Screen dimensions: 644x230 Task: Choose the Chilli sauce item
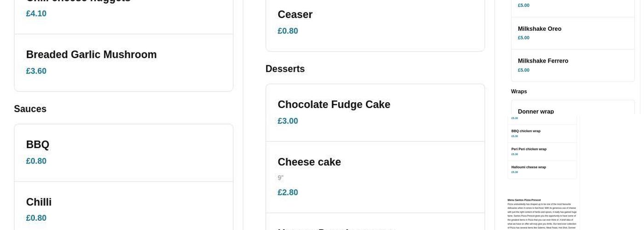point(39,202)
